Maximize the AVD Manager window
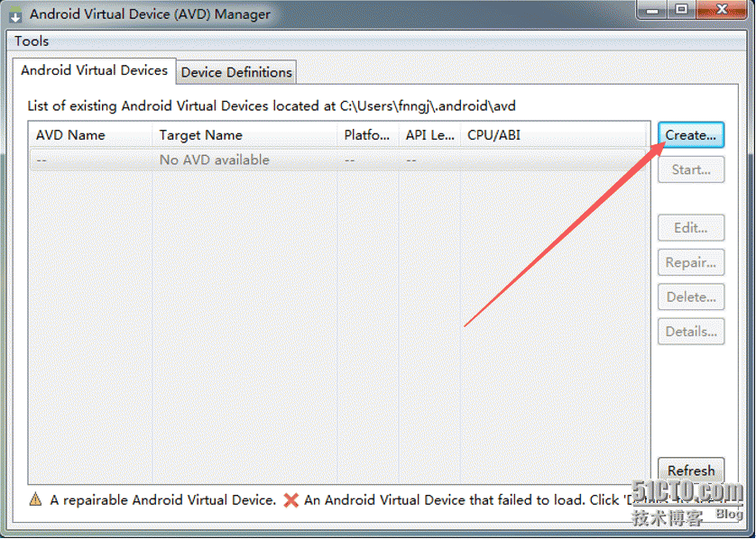This screenshot has height=539, width=756. [682, 10]
